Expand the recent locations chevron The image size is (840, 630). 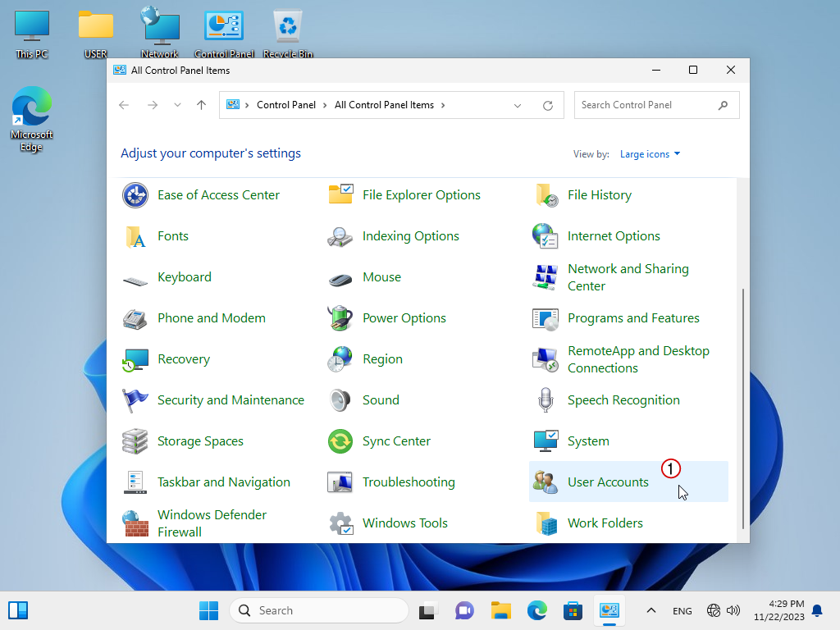point(177,105)
